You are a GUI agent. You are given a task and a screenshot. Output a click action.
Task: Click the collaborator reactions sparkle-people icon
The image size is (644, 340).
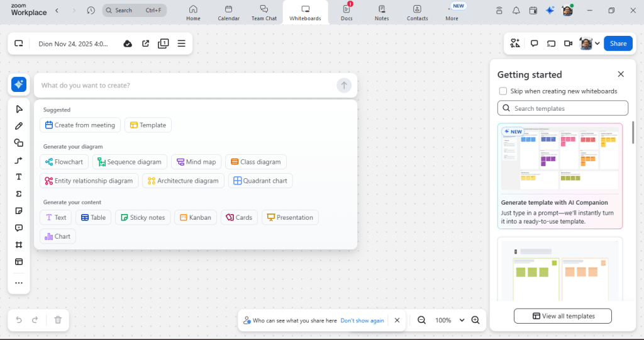click(x=515, y=43)
